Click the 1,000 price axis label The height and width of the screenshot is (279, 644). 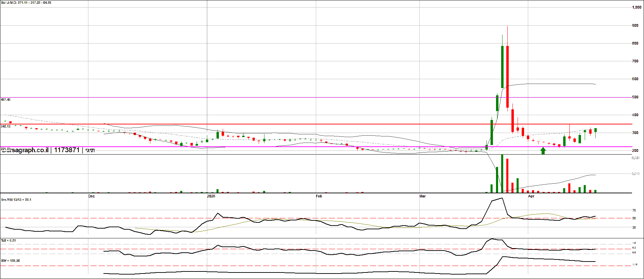click(x=636, y=7)
